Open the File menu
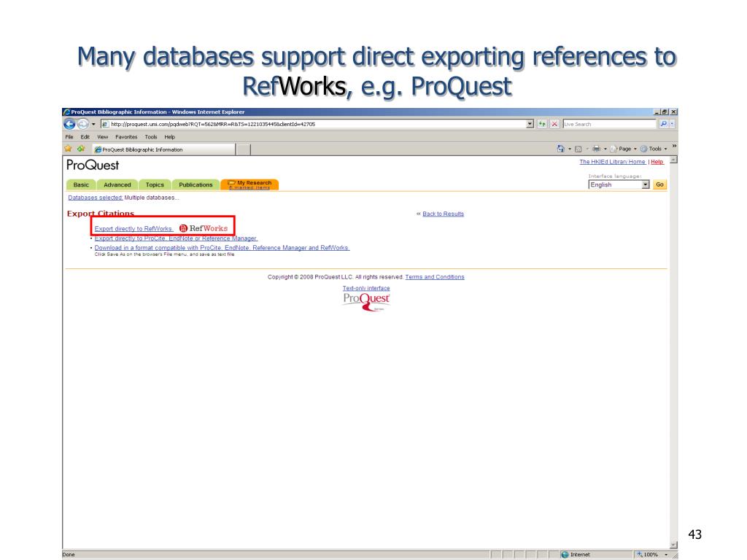The image size is (747, 560). pos(69,137)
